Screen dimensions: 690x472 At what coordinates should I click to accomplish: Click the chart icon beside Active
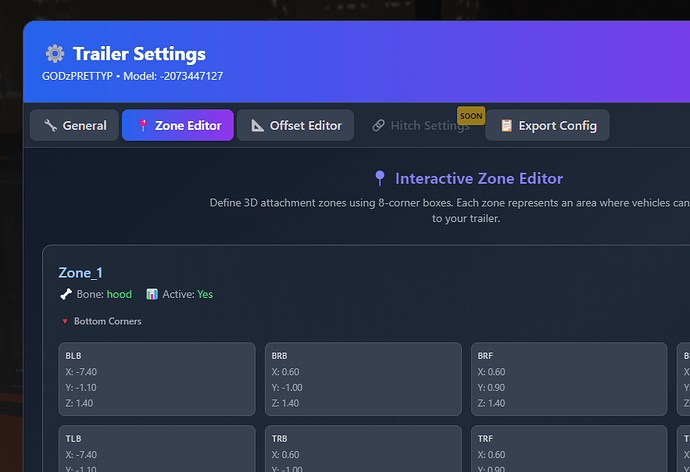[152, 294]
